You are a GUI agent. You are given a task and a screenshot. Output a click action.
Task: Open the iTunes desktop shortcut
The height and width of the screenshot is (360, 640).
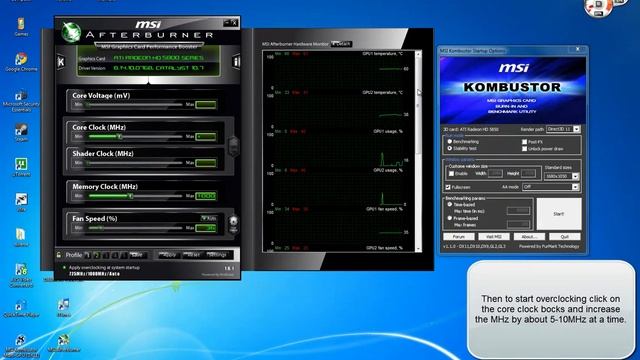[63, 308]
